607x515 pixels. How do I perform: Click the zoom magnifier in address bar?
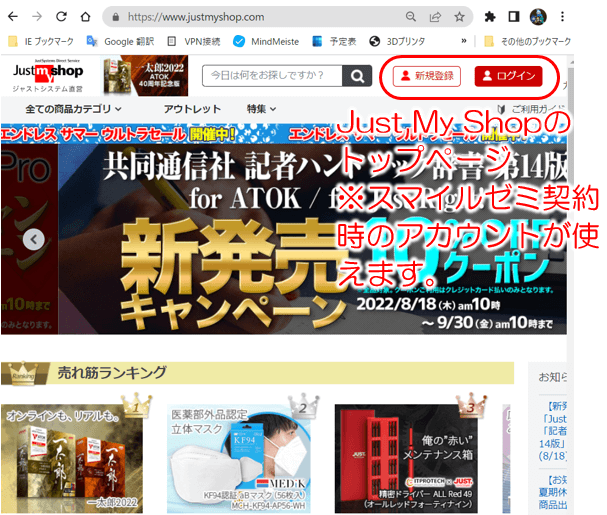coord(411,17)
